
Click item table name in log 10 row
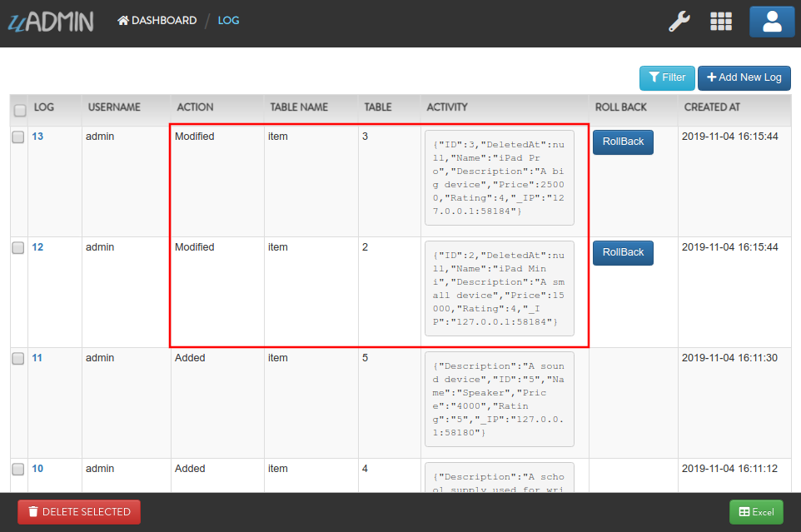277,469
